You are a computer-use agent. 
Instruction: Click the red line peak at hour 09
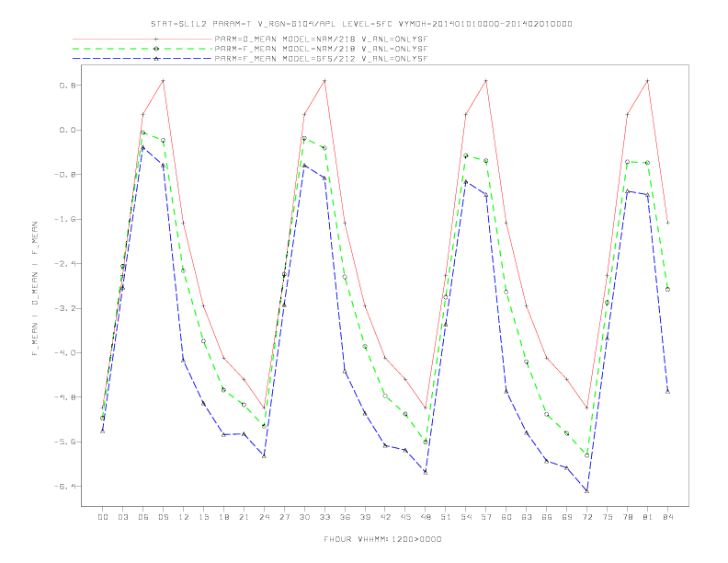163,81
